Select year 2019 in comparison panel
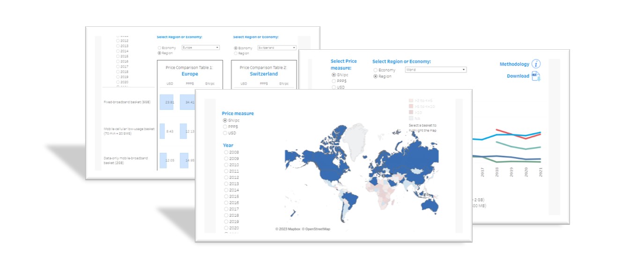Screen dimensions: 644x266 point(118,77)
